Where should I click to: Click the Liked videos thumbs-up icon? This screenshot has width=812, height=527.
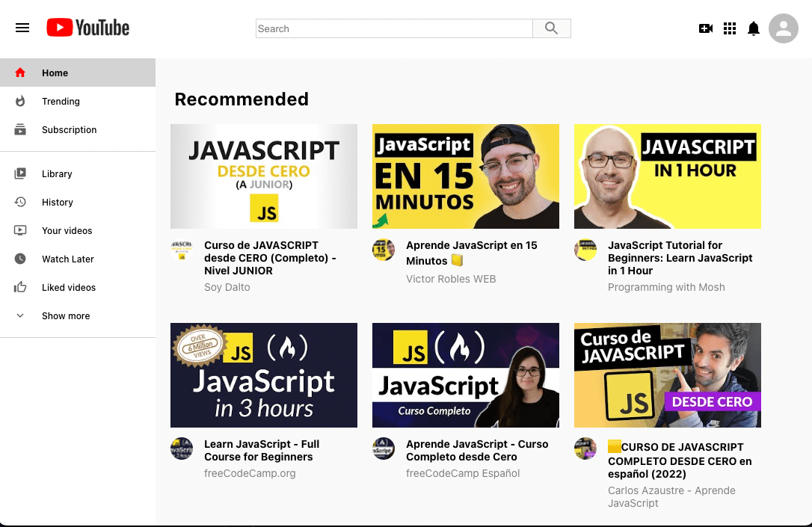coord(20,287)
